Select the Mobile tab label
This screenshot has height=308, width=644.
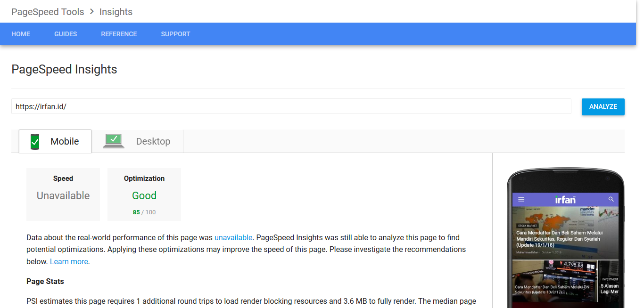tap(65, 141)
